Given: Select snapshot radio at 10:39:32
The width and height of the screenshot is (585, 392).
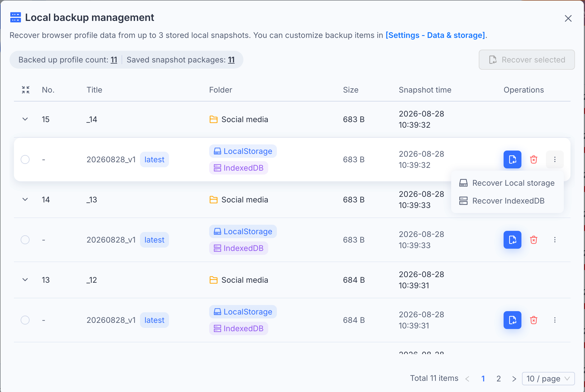Looking at the screenshot, I should coord(25,159).
